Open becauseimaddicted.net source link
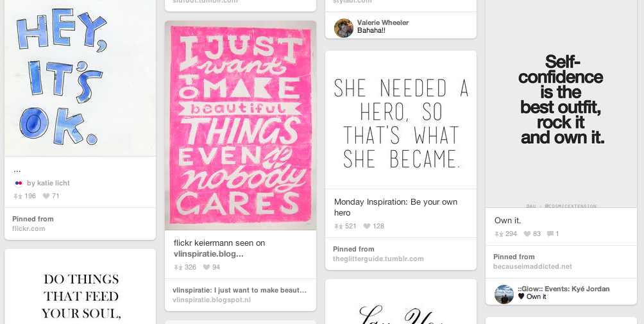This screenshot has width=644, height=324. 532,266
